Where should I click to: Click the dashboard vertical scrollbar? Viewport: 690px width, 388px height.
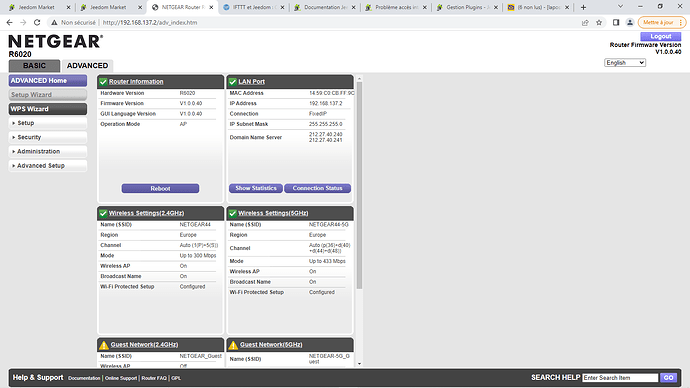360,185
